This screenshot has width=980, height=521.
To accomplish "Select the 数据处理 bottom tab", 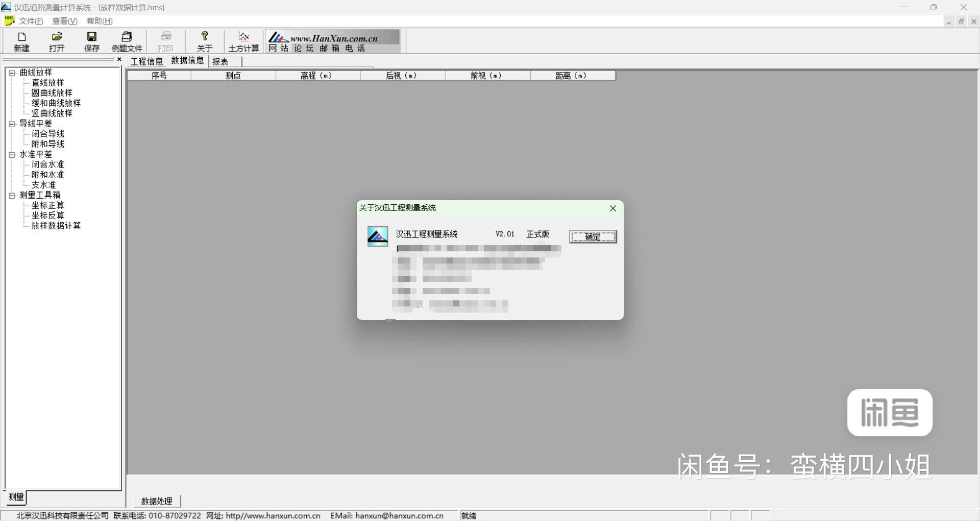I will tap(157, 501).
